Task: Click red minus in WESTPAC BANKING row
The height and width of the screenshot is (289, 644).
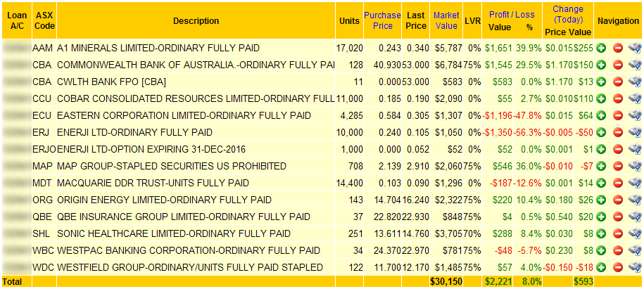Action: click(618, 250)
